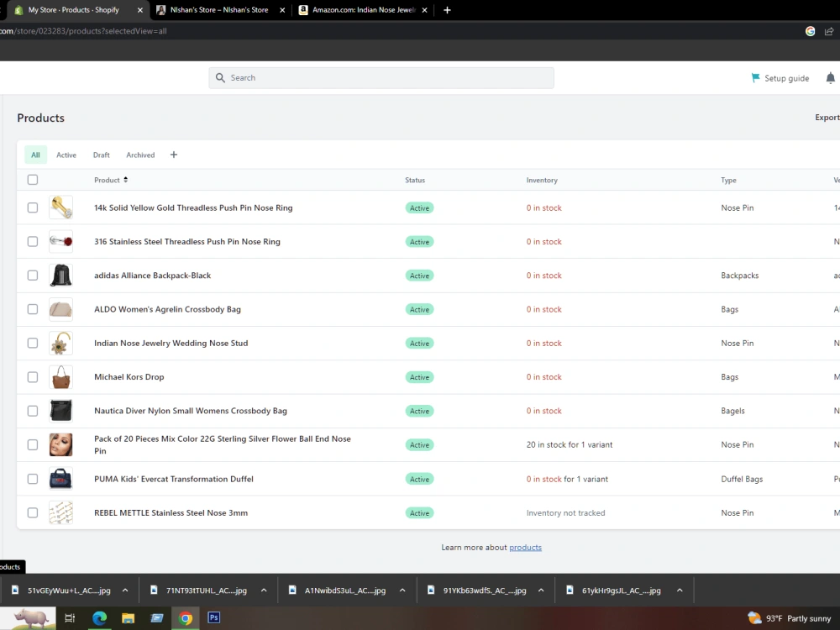Click the browser address bar URL
This screenshot has height=630, width=840.
click(83, 31)
